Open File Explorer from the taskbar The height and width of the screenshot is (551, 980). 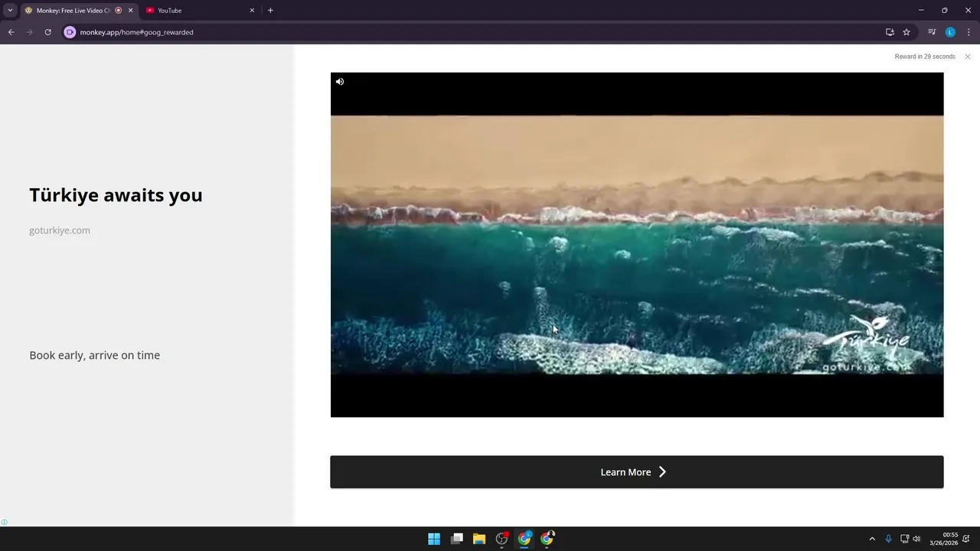(479, 539)
